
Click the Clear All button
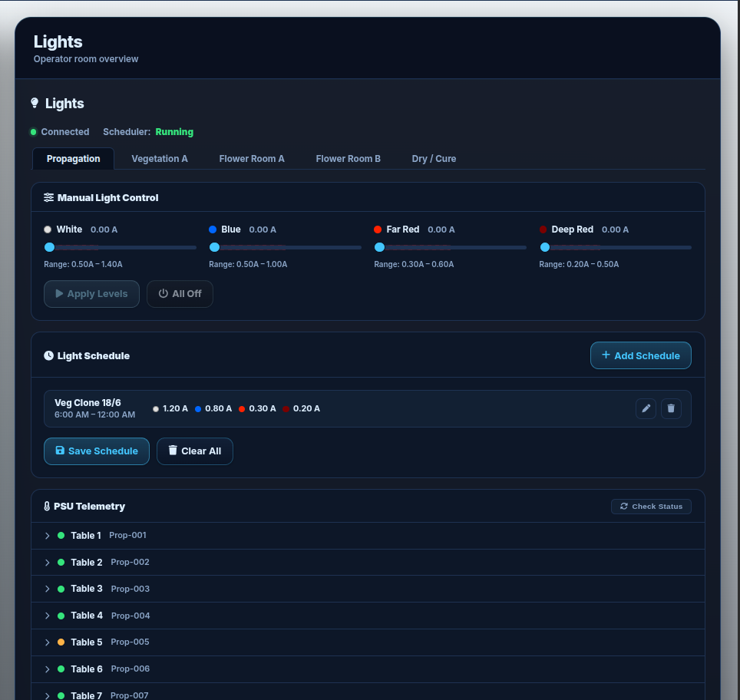(x=195, y=451)
